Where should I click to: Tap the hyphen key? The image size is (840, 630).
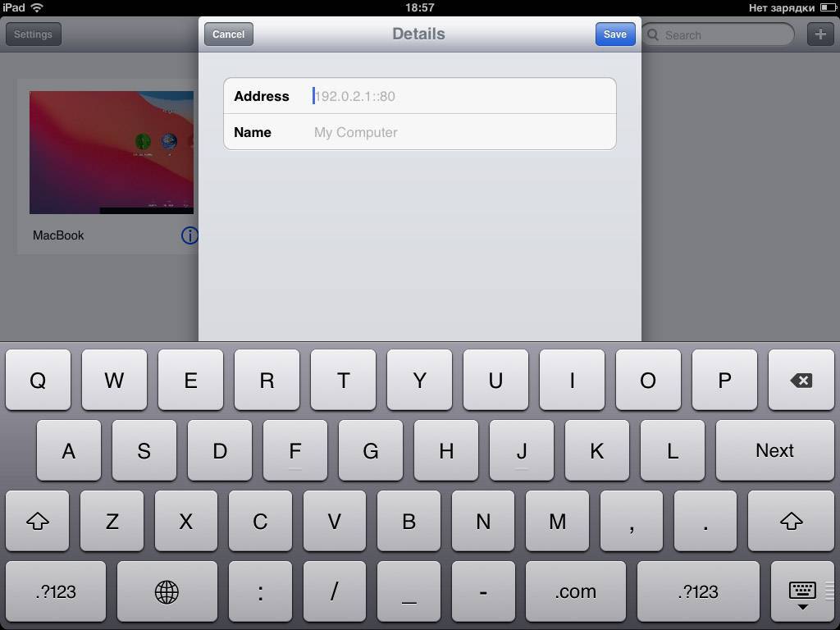click(x=483, y=591)
